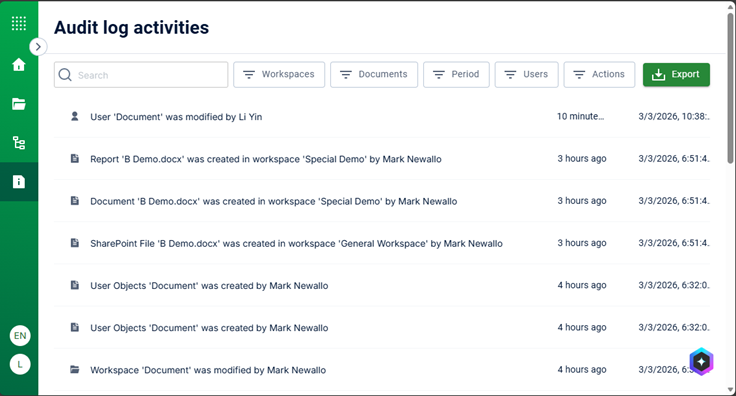The width and height of the screenshot is (736, 396).
Task: Expand the sidebar with the chevron arrow
Action: (x=38, y=46)
